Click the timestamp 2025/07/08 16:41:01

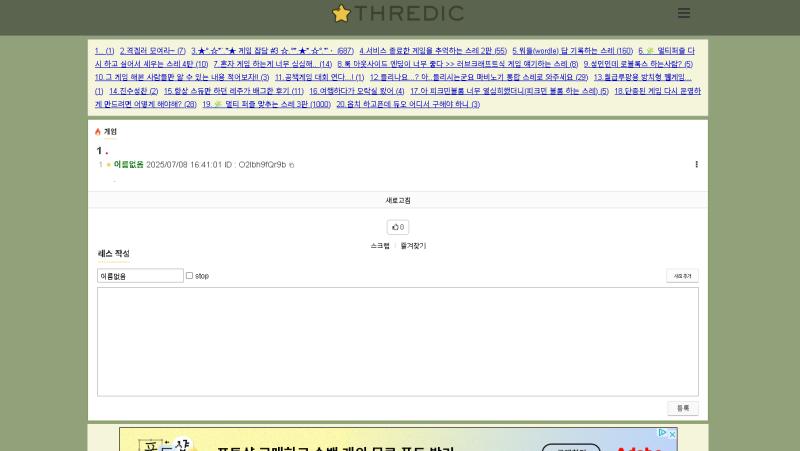[x=184, y=165]
